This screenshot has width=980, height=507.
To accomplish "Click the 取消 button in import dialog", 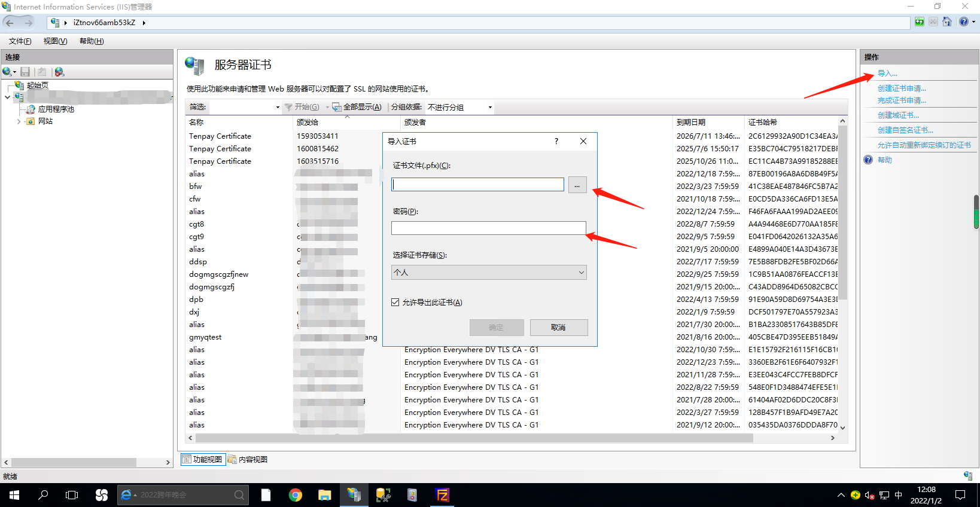I will tap(559, 328).
